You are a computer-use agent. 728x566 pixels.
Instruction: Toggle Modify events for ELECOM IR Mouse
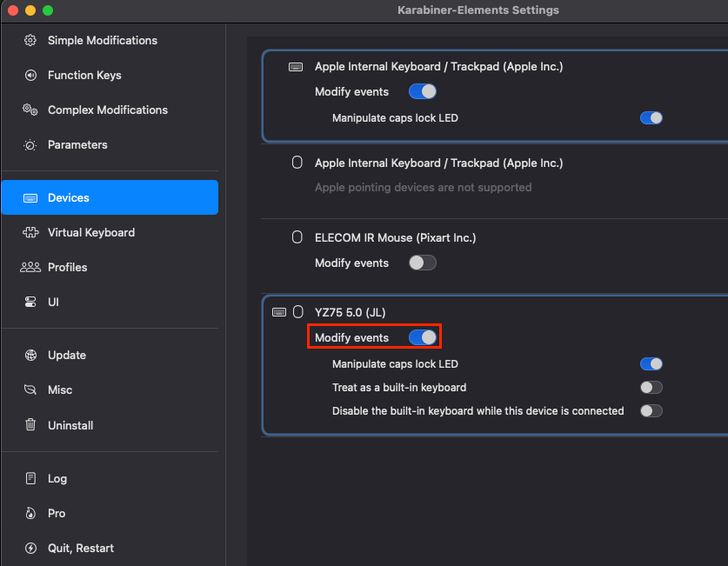tap(423, 263)
